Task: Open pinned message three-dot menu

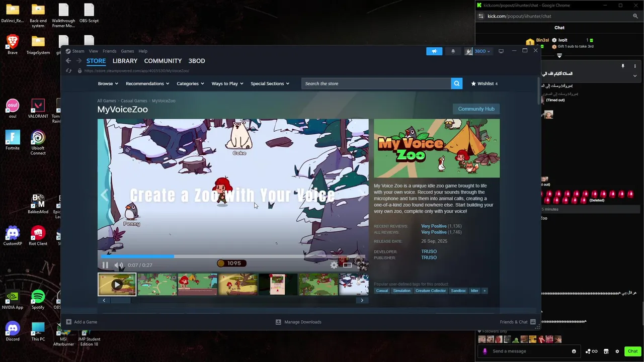Action: tap(635, 66)
